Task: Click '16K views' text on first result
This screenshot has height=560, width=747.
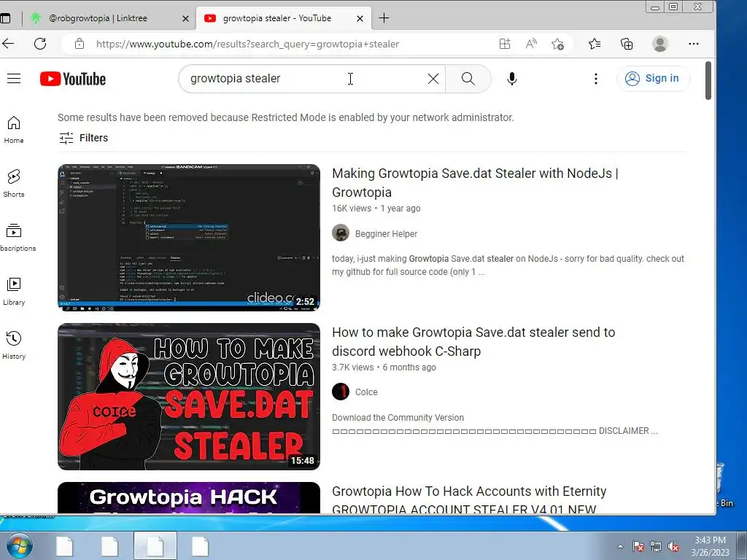Action: pyautogui.click(x=352, y=208)
